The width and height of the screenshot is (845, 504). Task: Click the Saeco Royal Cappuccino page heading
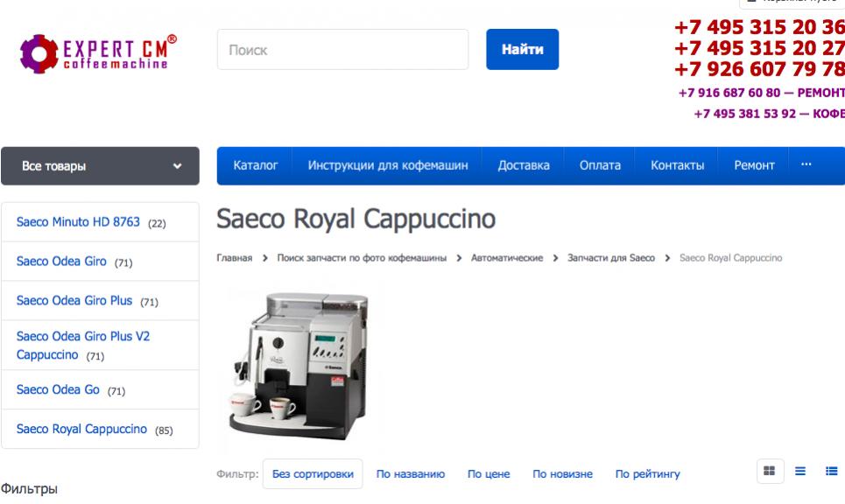(x=356, y=219)
